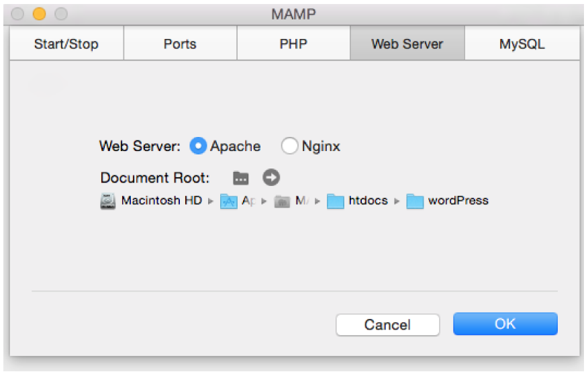Click the wordPress folder icon
Viewport: 588px width, 376px height.
(x=415, y=201)
